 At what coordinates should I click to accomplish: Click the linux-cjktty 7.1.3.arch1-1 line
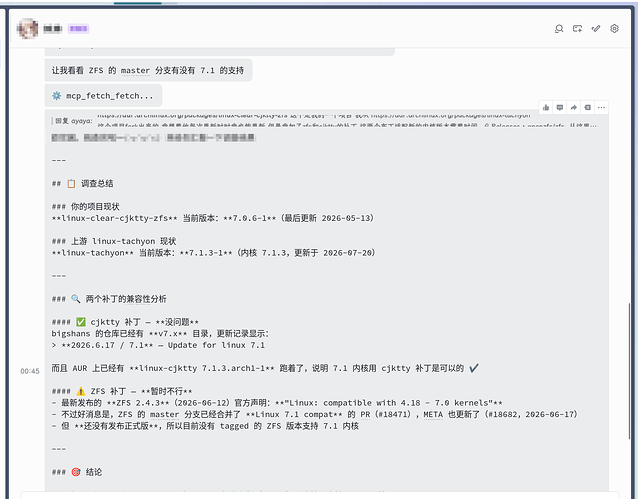pyautogui.click(x=265, y=368)
